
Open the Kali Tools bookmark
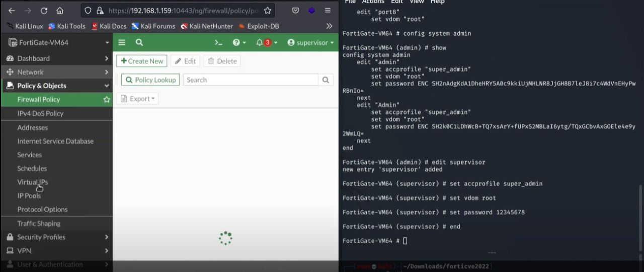[67, 26]
